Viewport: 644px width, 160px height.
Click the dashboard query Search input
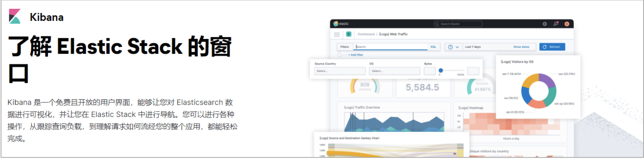391,47
